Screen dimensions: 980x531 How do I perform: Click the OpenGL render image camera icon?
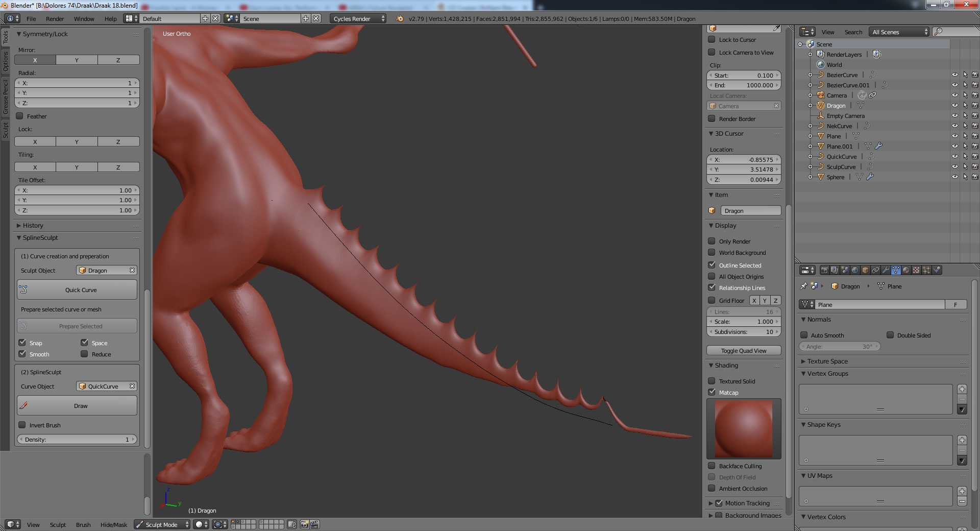[304, 524]
